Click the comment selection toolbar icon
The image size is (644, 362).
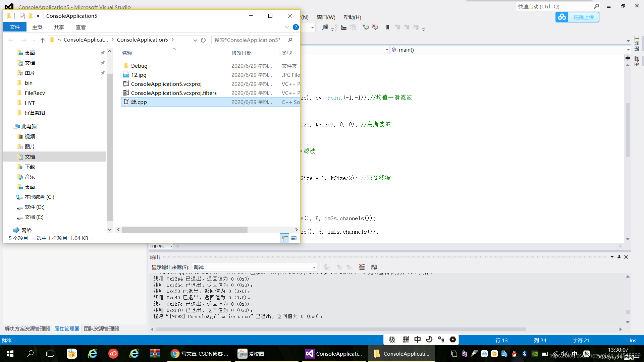tap(366, 27)
